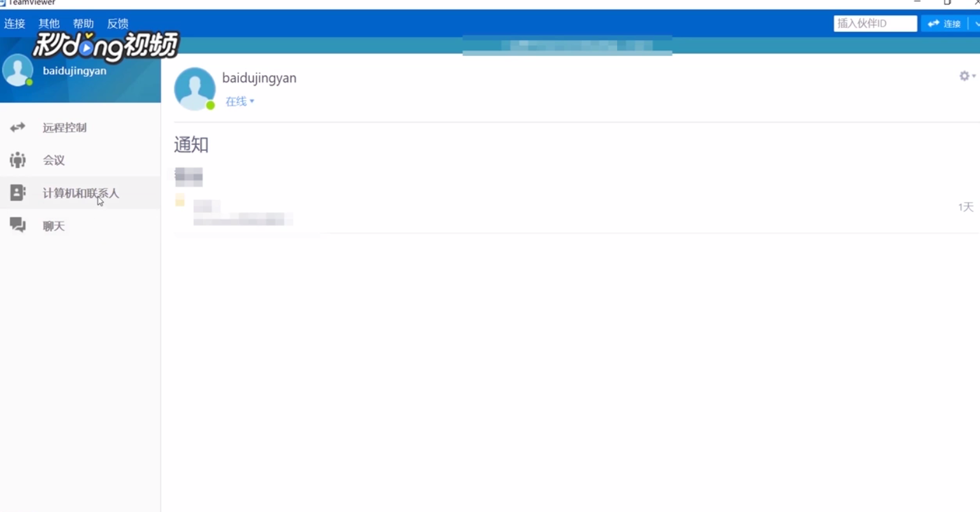Click the baidujingyan name in main panel
This screenshot has height=512, width=980.
pos(259,78)
